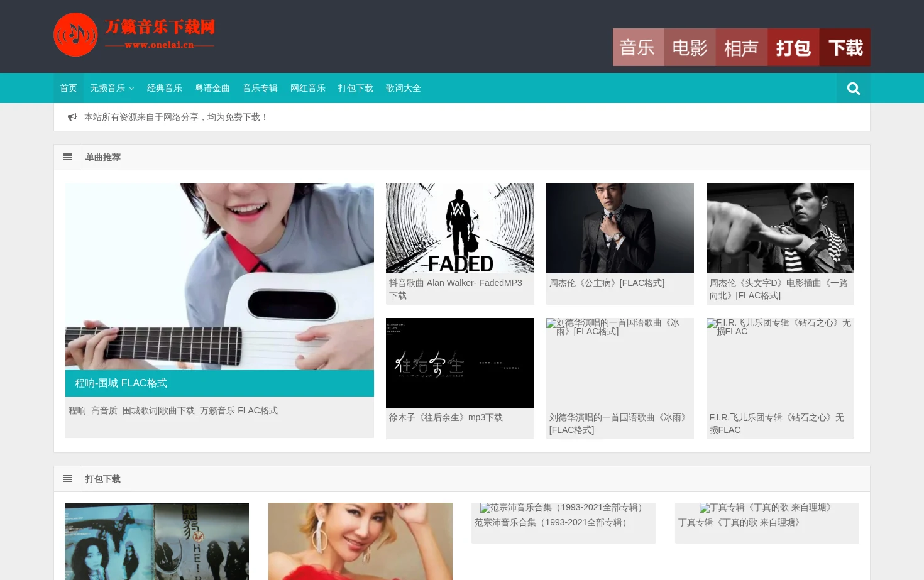Click the broken image for 丁真专辑
The height and width of the screenshot is (580, 924).
[767, 507]
